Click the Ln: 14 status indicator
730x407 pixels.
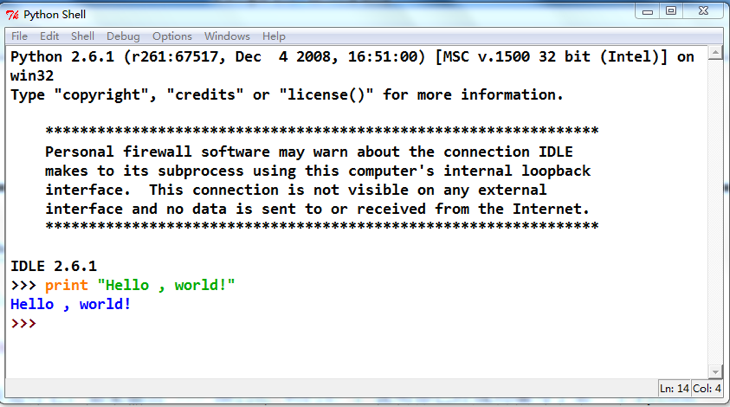(674, 388)
